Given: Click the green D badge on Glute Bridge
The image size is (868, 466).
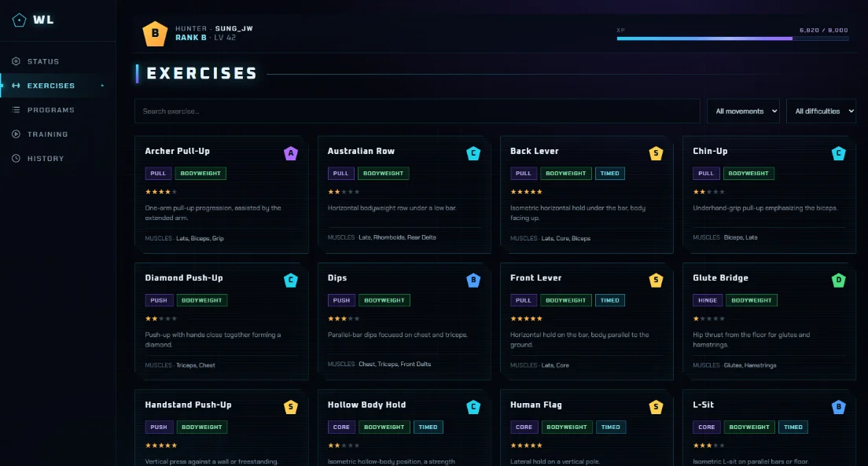Looking at the screenshot, I should (x=839, y=280).
